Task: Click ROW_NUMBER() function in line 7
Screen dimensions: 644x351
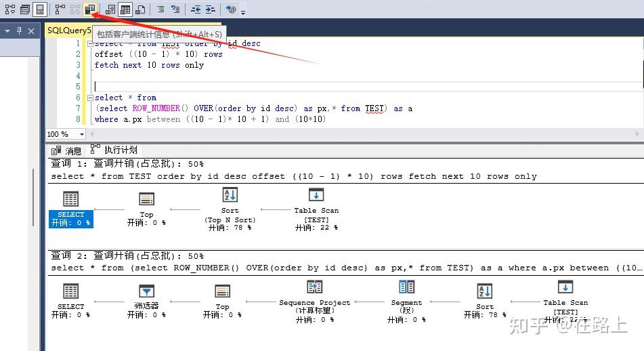Action: click(160, 108)
